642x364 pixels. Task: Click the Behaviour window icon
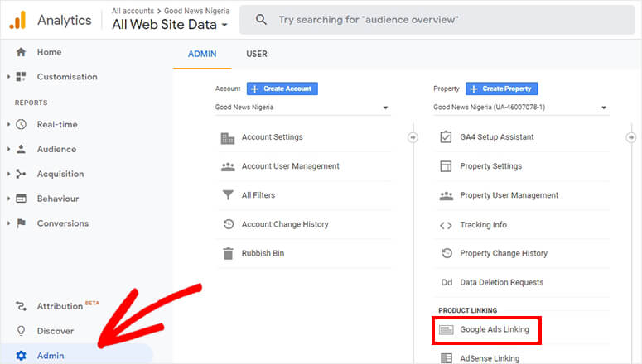tap(21, 199)
